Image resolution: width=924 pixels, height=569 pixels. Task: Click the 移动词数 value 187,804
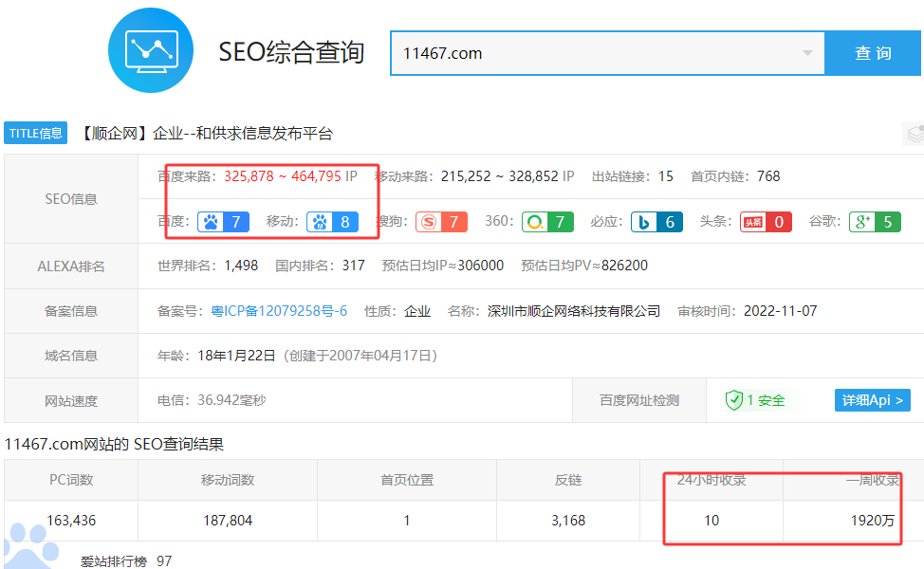[228, 521]
